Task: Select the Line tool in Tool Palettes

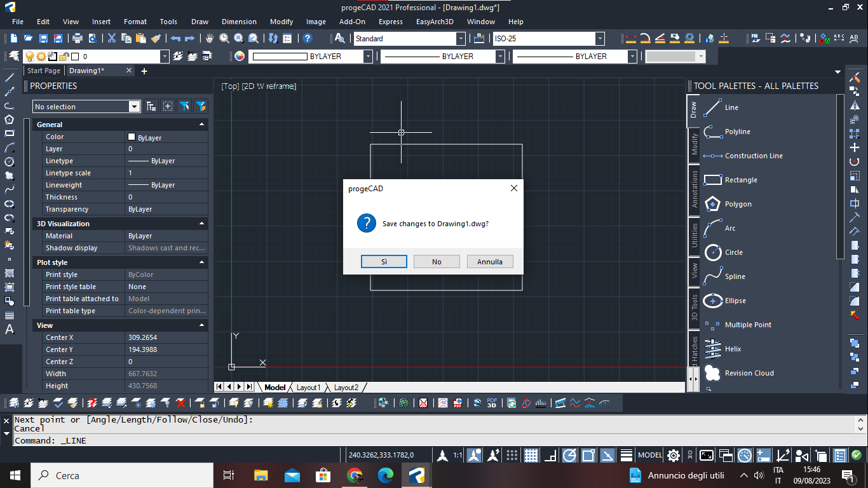Action: pos(721,107)
